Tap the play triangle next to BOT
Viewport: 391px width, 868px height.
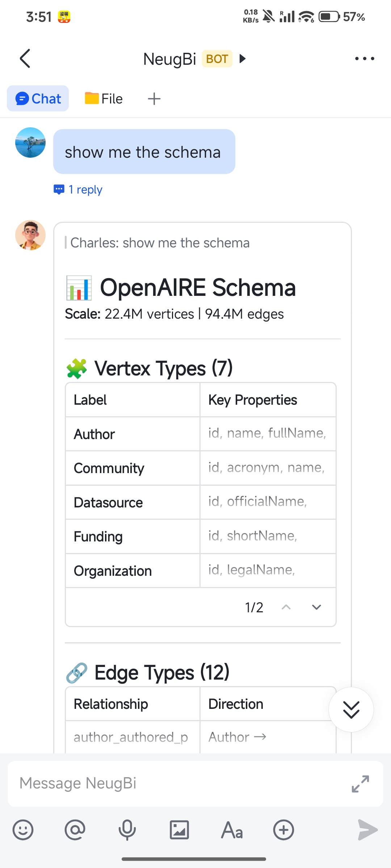(x=243, y=59)
